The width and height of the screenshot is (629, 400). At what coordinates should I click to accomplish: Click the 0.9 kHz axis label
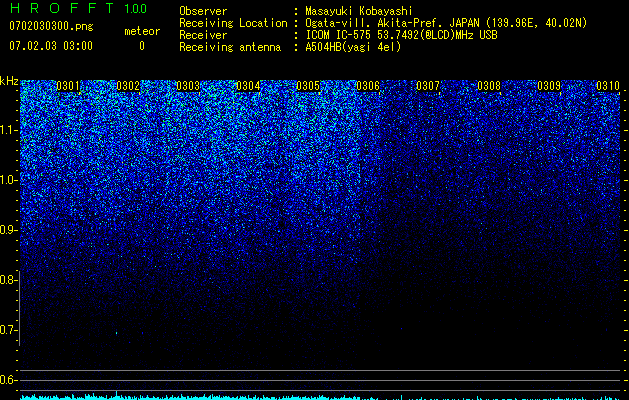[7, 230]
